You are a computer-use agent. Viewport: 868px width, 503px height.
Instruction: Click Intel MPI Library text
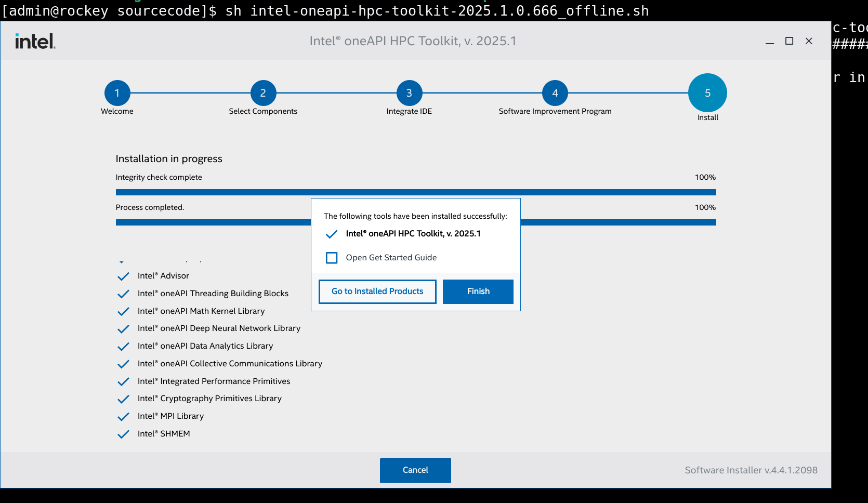coord(170,416)
